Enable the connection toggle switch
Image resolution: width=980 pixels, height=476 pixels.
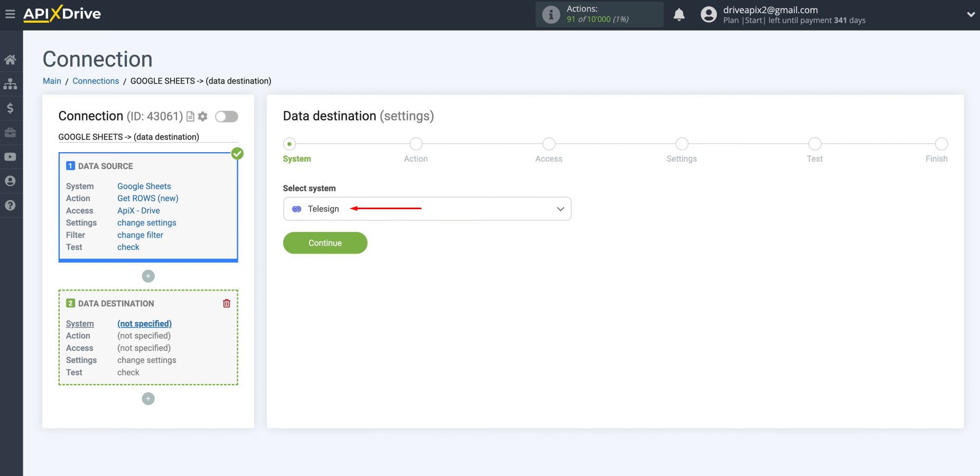[226, 116]
